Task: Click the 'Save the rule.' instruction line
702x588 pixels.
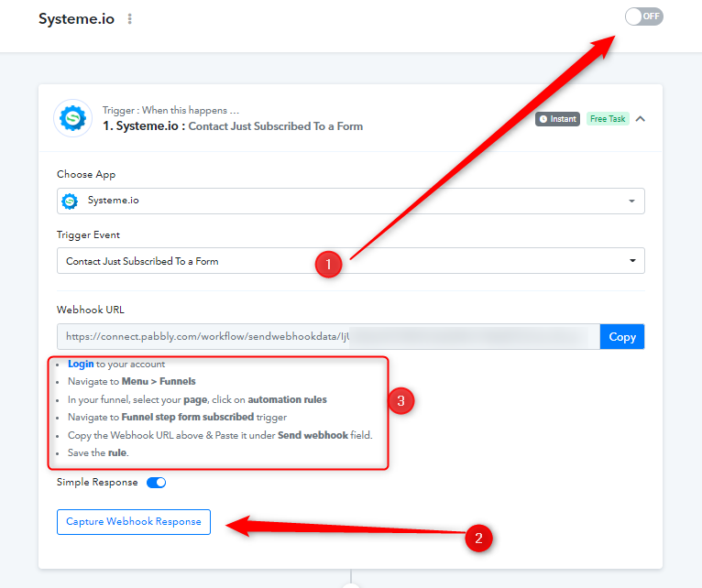Action: click(x=98, y=452)
